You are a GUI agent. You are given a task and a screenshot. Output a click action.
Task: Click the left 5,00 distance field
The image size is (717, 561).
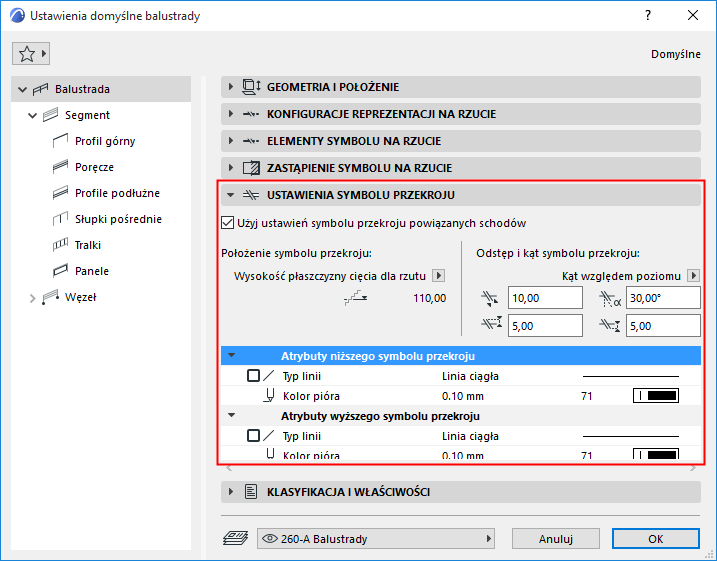tap(545, 326)
